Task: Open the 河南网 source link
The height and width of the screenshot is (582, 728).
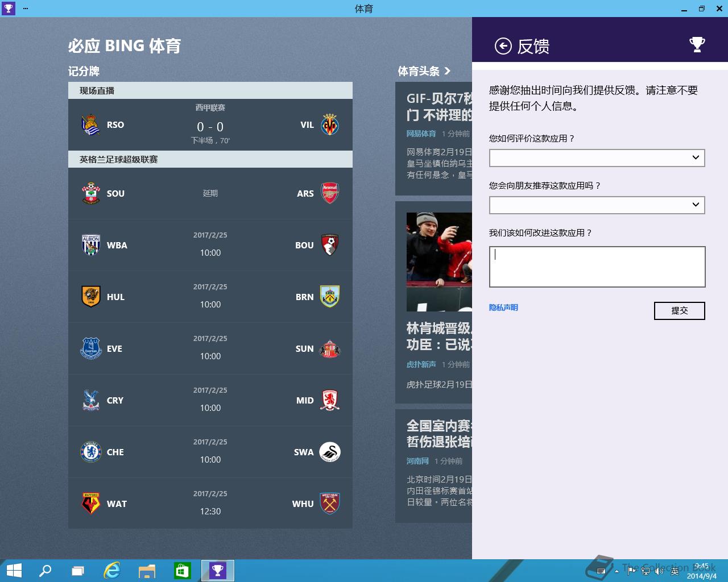Action: [417, 461]
